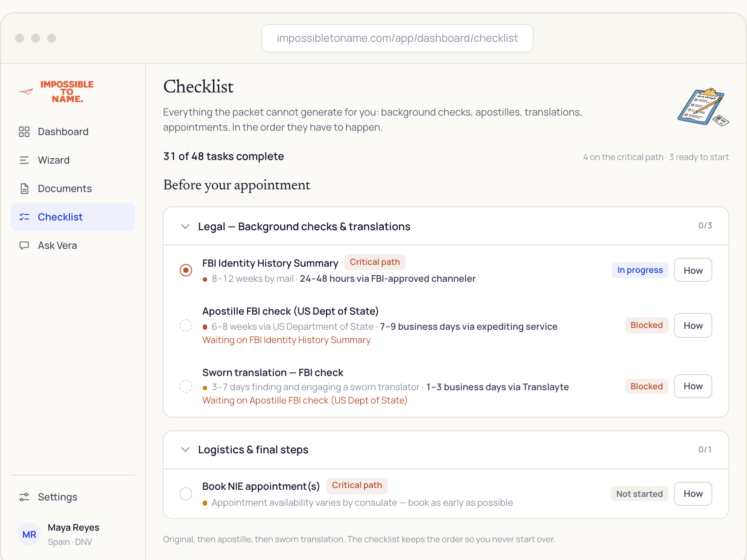Viewport: 747px width, 560px height.
Task: Select the Ask Vera menu item
Action: (73, 245)
